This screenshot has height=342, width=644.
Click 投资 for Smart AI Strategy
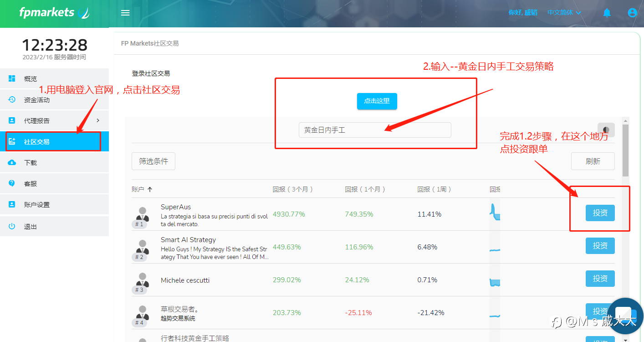click(600, 246)
